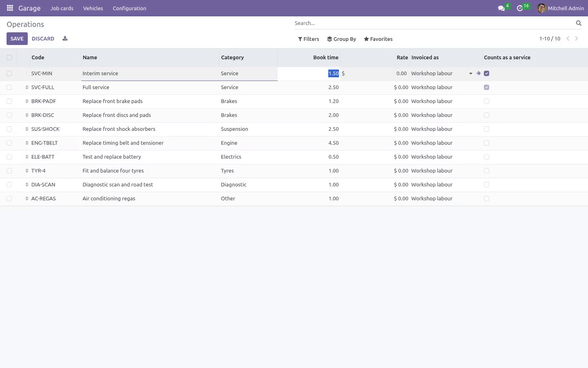The image size is (588, 368).
Task: Click the export download icon
Action: (x=65, y=38)
